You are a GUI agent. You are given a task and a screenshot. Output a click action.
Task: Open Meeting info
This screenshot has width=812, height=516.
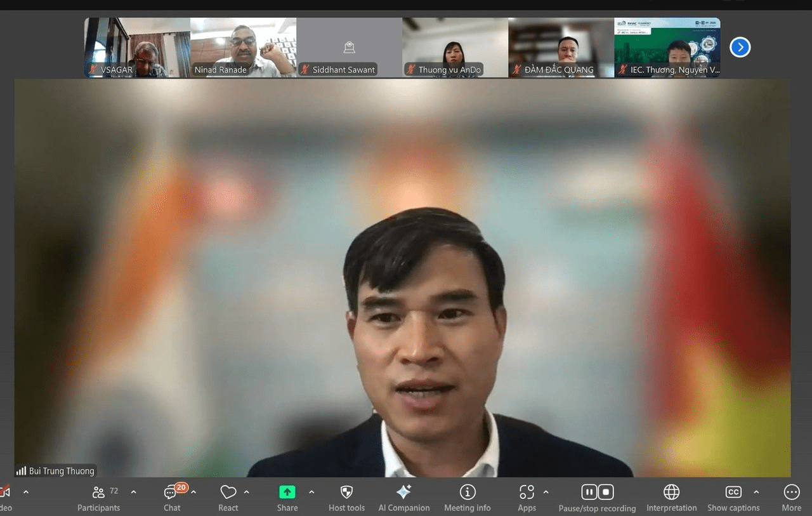coord(468,493)
